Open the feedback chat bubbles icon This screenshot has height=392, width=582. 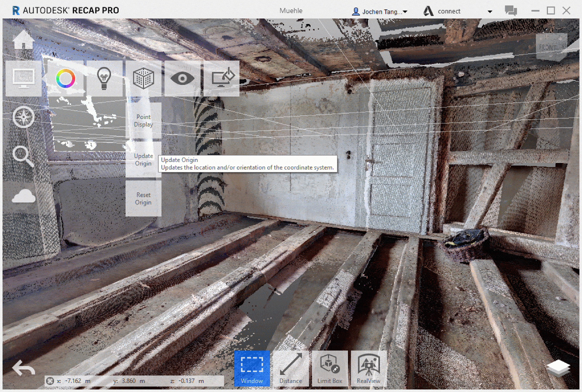511,11
